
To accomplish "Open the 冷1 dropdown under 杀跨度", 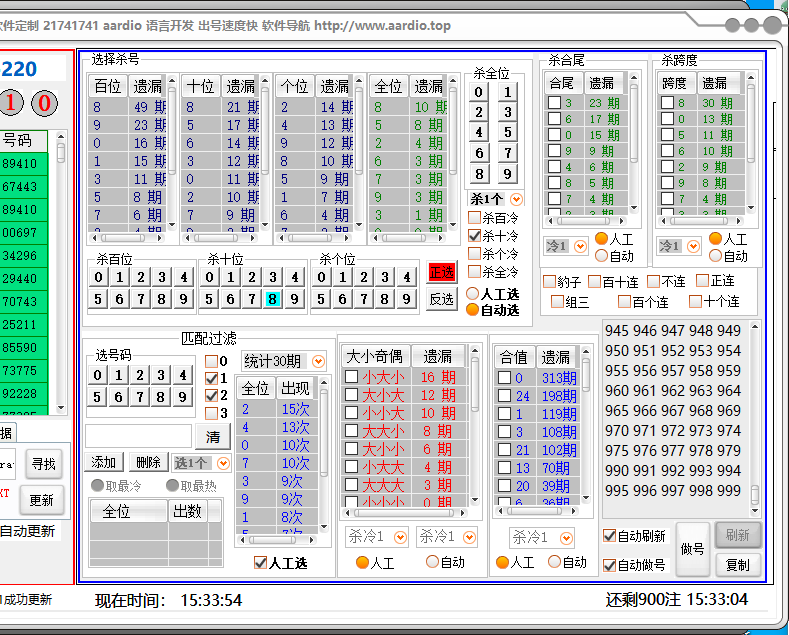I will click(693, 246).
